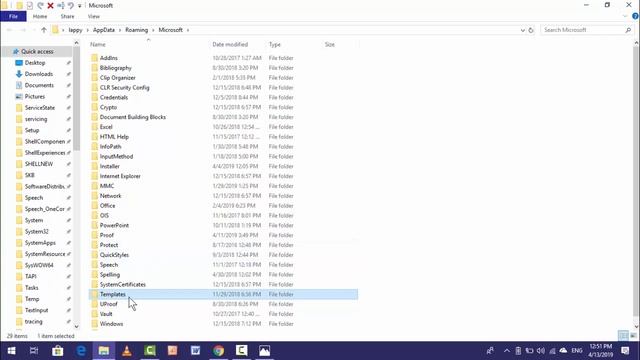This screenshot has height=360, width=640.
Task: Open the Home ribbon tab
Action: [40, 16]
